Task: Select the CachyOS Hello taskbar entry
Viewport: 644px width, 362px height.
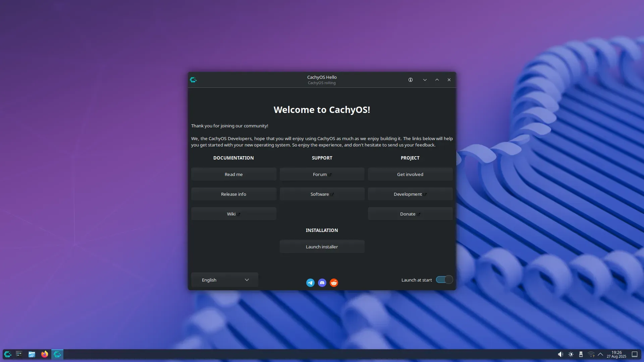Action: 57,354
